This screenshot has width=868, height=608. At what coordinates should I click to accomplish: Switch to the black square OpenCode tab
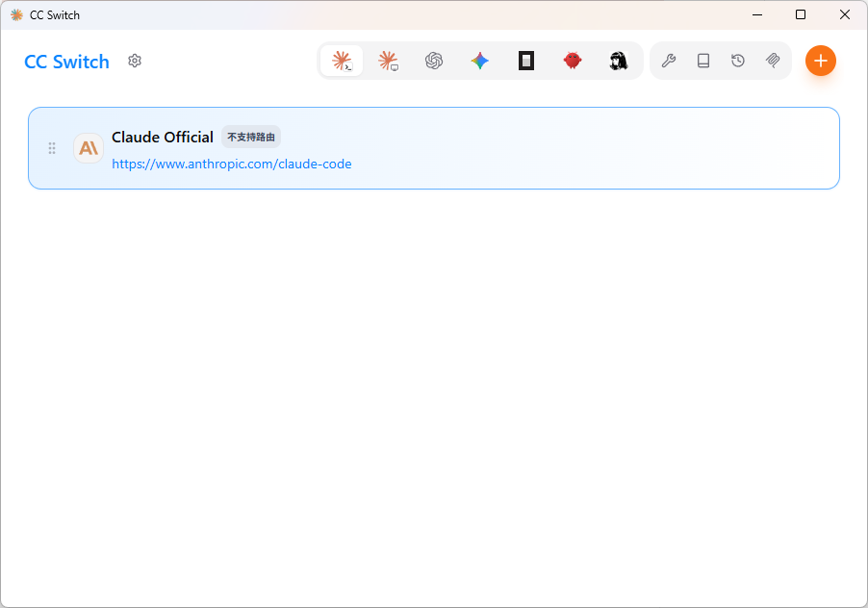tap(525, 61)
